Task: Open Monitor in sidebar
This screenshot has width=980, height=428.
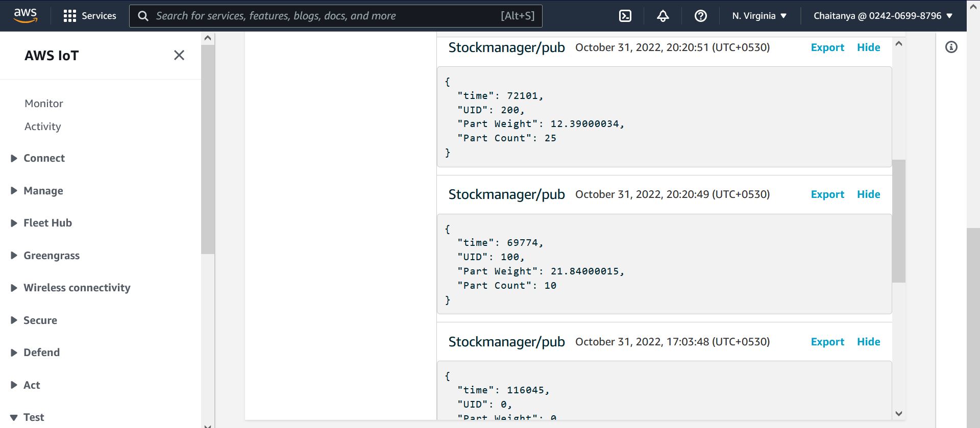Action: tap(44, 104)
